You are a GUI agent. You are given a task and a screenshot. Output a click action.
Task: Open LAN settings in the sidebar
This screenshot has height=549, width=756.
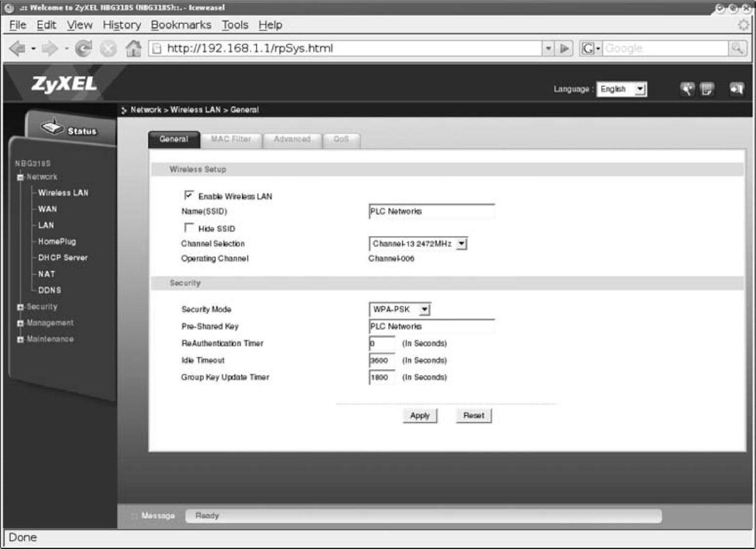point(46,225)
